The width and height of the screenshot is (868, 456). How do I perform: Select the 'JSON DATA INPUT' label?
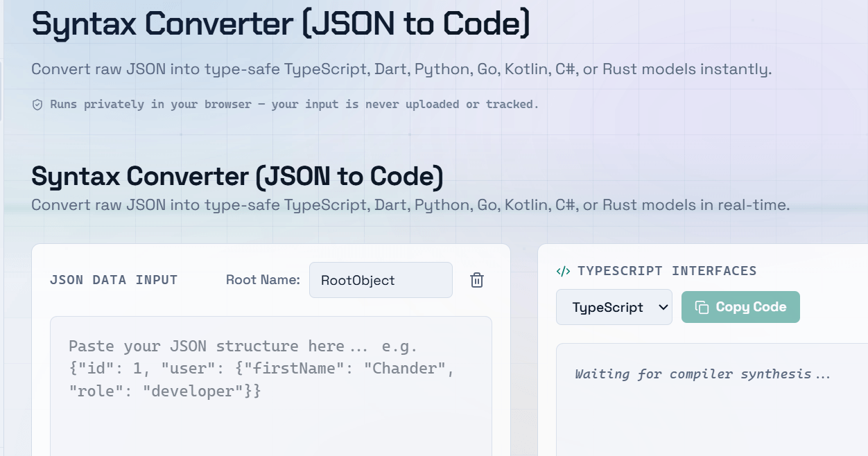pos(114,280)
